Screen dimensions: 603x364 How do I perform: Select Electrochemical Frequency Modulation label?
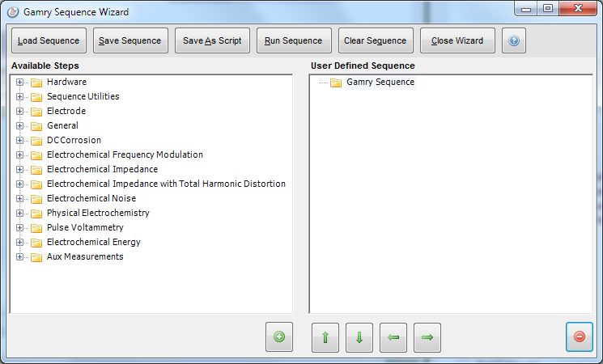click(125, 154)
